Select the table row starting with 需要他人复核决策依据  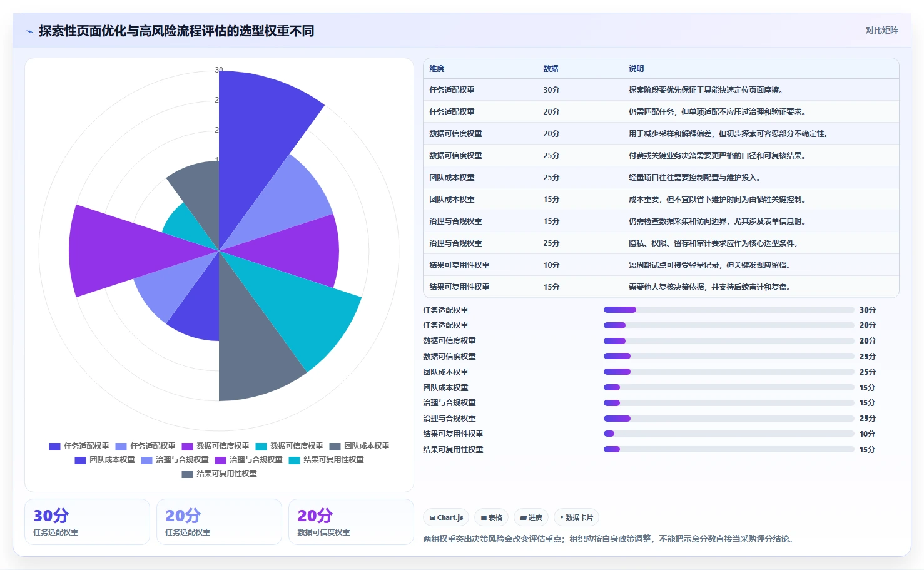[x=661, y=287]
